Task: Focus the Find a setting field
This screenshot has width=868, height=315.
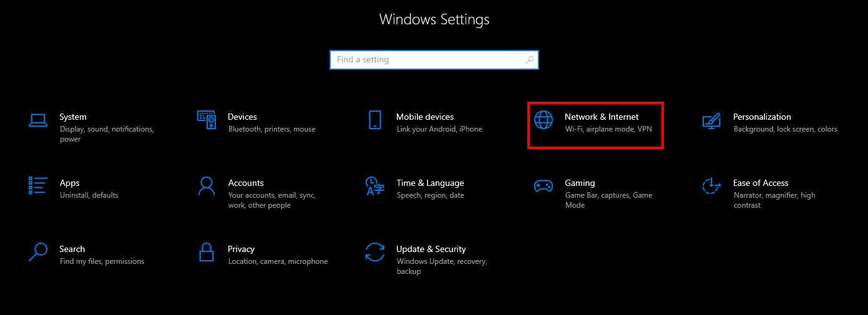Action: coord(434,60)
